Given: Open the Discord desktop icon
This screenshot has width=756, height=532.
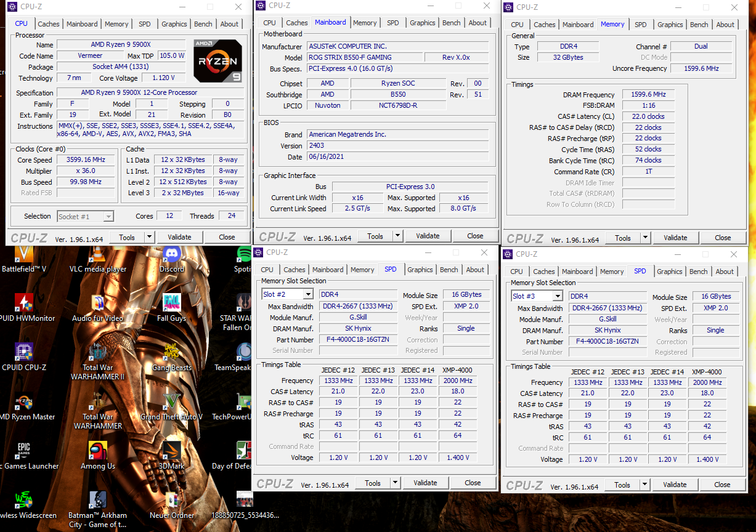Looking at the screenshot, I should coord(172,254).
